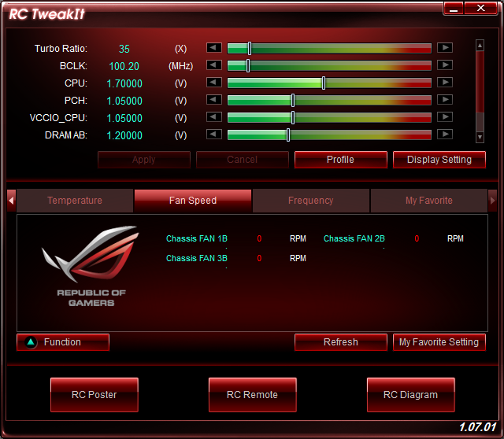Open RC Diagram
504x439 pixels.
tap(410, 395)
